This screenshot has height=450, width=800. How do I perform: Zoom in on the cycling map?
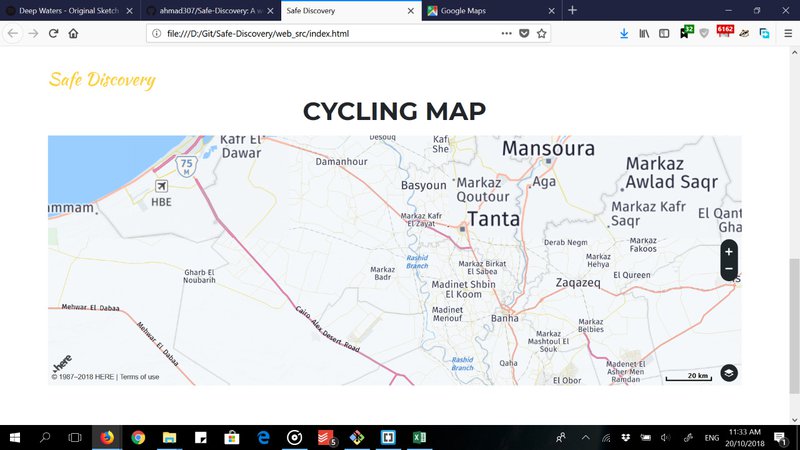pyautogui.click(x=729, y=252)
